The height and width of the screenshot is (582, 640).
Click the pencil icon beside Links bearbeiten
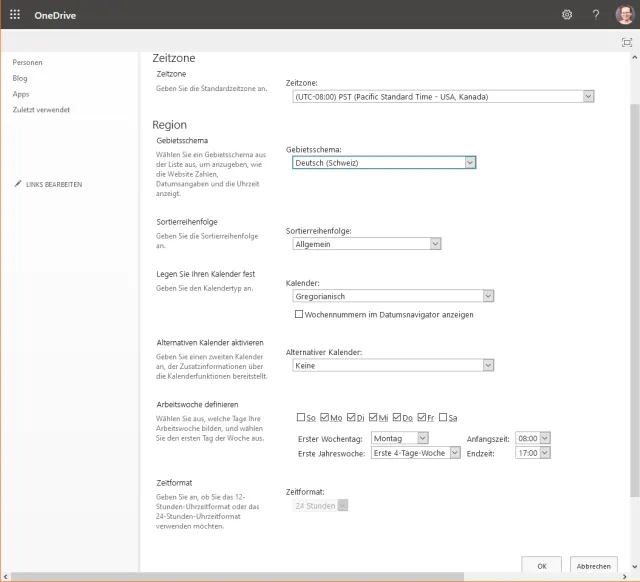pos(18,185)
